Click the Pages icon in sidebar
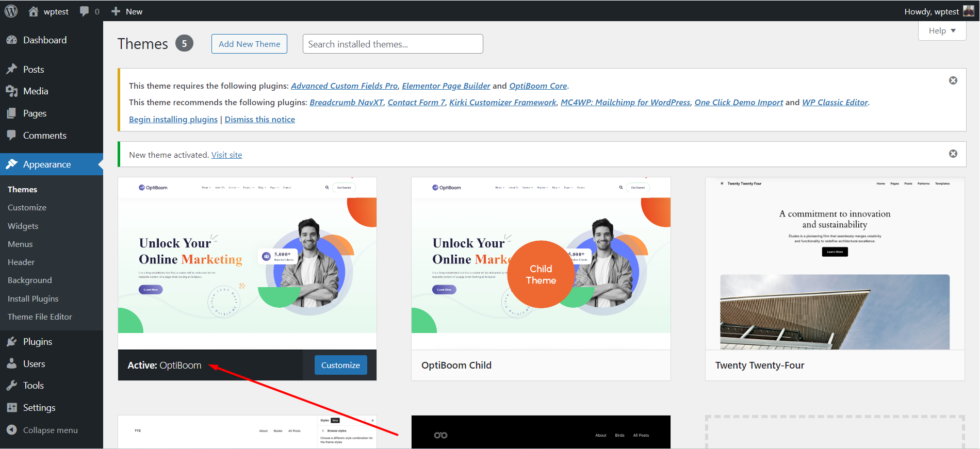980x449 pixels. [11, 113]
